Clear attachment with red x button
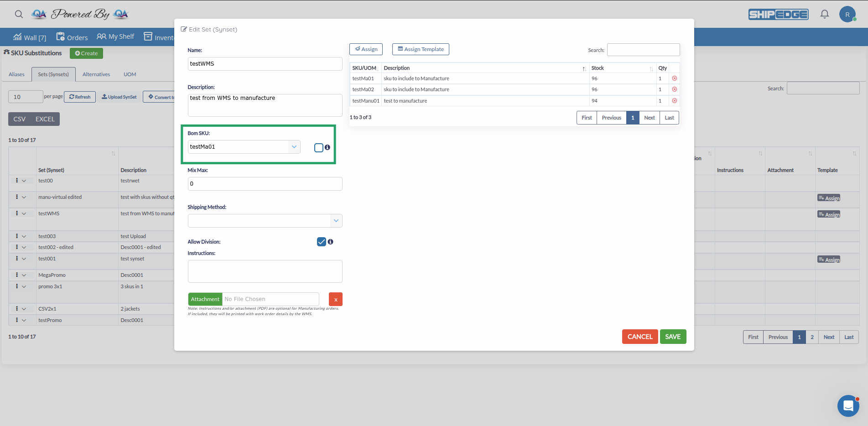The height and width of the screenshot is (426, 868). click(x=336, y=299)
